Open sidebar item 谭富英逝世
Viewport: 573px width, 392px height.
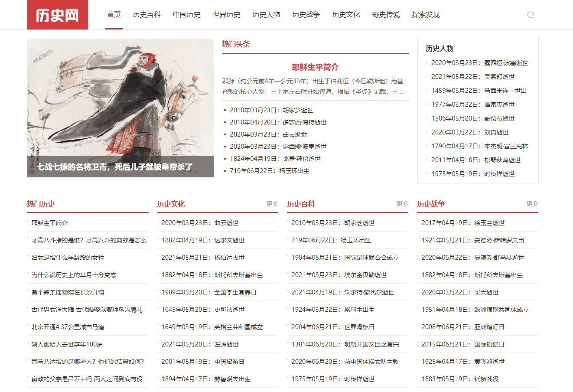pyautogui.click(x=473, y=105)
